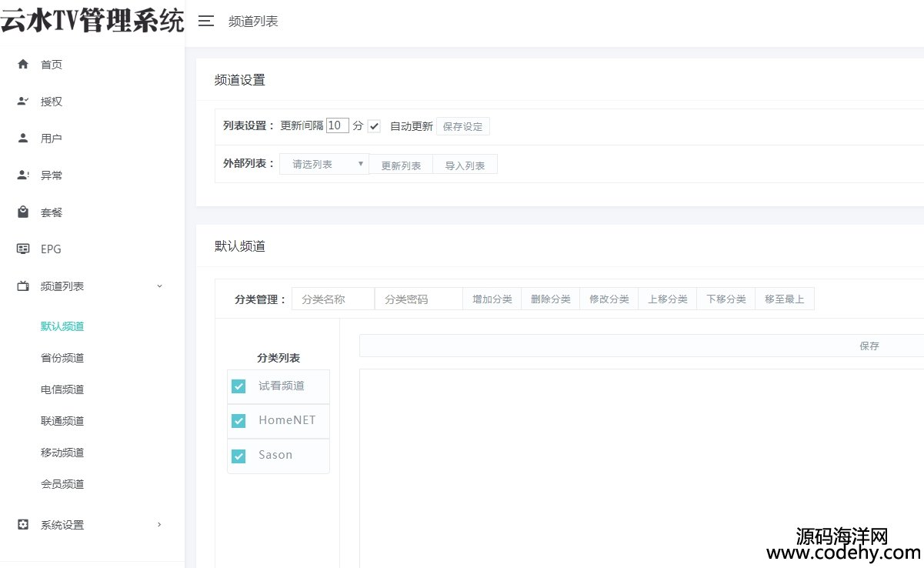Toggle the 自动更新 checkbox
The image size is (924, 568).
(374, 126)
